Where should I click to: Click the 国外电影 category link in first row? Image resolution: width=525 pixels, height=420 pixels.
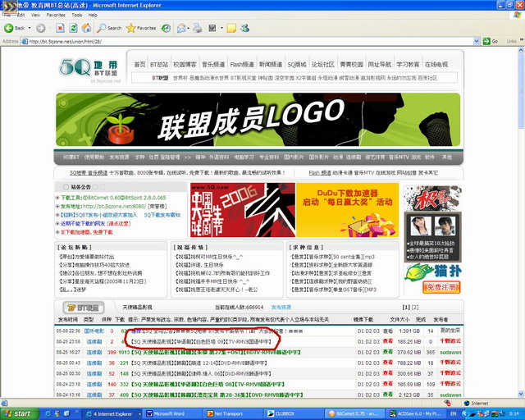[94, 331]
